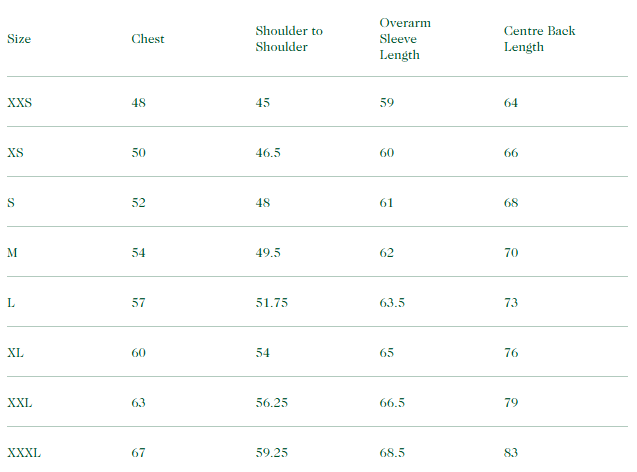Select the XS size row label
The height and width of the screenshot is (472, 637).
pyautogui.click(x=16, y=153)
